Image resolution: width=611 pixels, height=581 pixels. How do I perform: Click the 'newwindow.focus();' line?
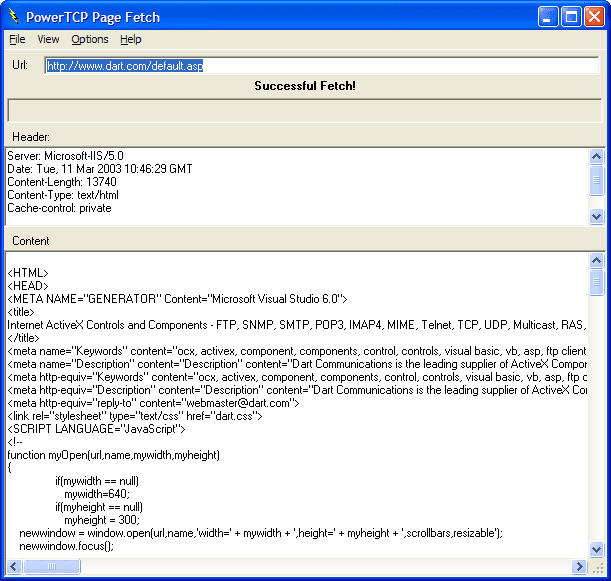[66, 546]
